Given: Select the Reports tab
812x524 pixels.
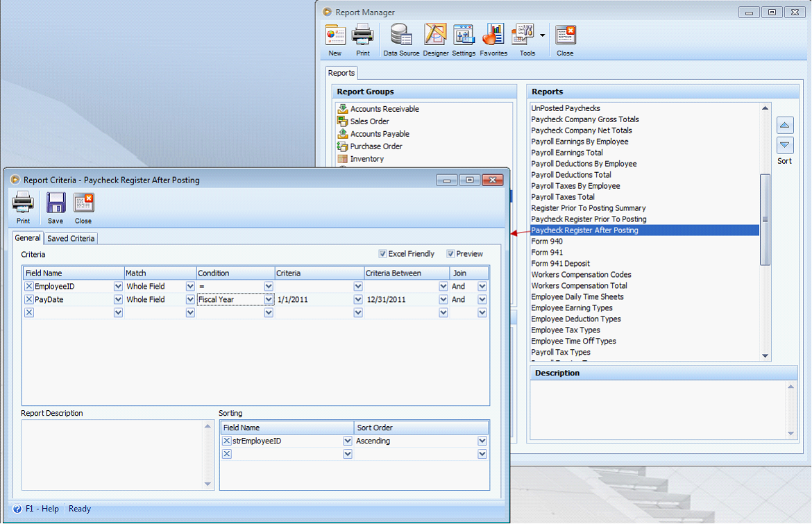Looking at the screenshot, I should 341,73.
